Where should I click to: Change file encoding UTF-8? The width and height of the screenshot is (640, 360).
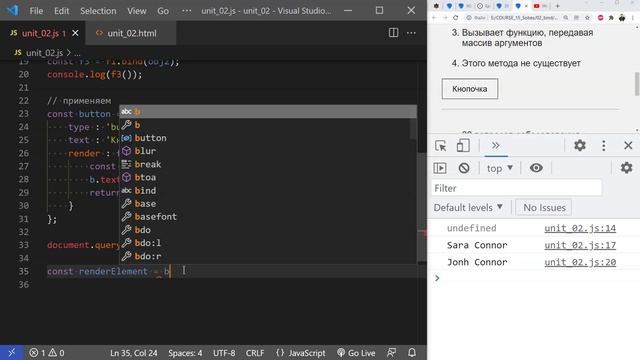(224, 353)
